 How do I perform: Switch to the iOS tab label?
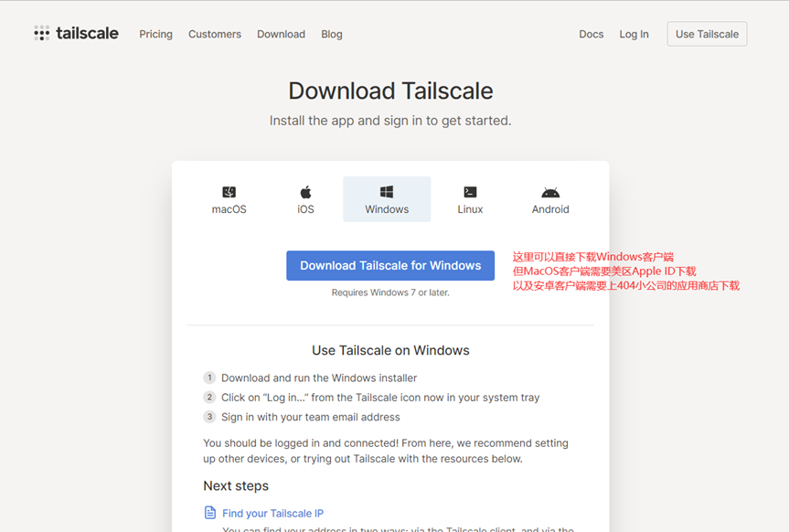pos(305,209)
